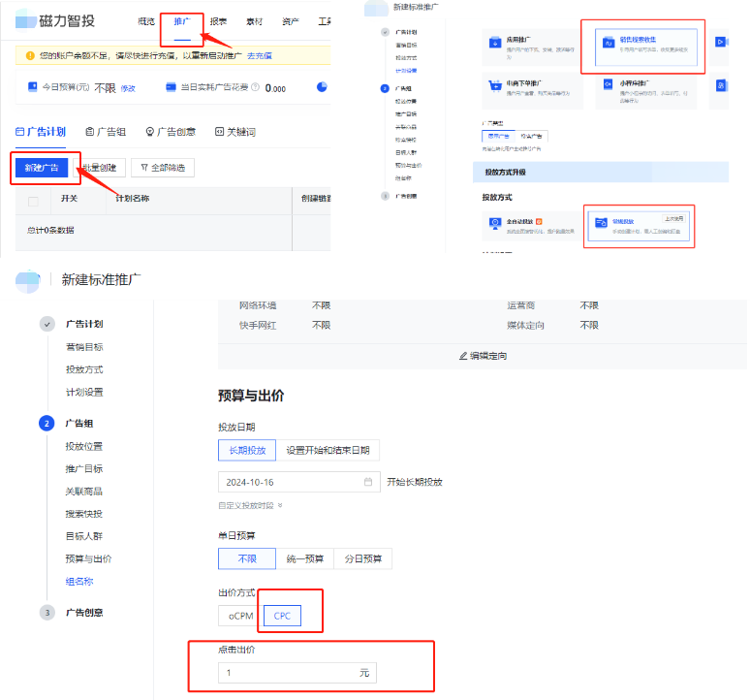Go to 关联商品 in 预算与出价 page sidebar
The image size is (750, 700).
click(x=83, y=492)
